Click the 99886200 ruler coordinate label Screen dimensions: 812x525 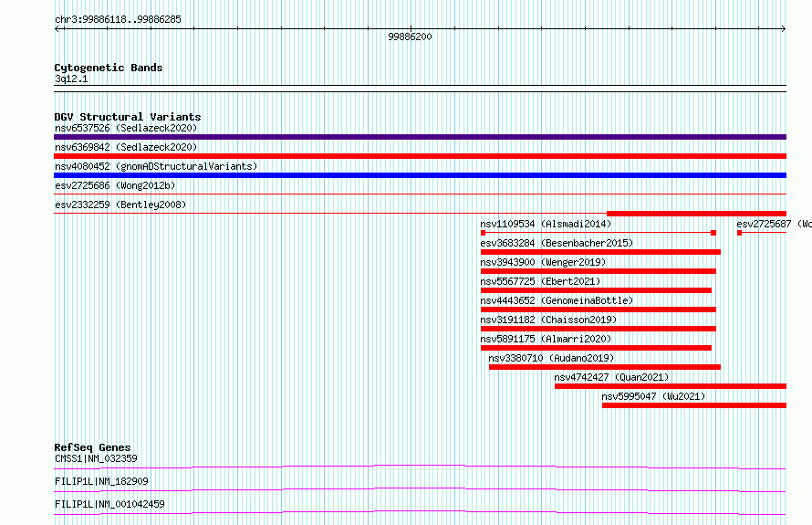(410, 37)
